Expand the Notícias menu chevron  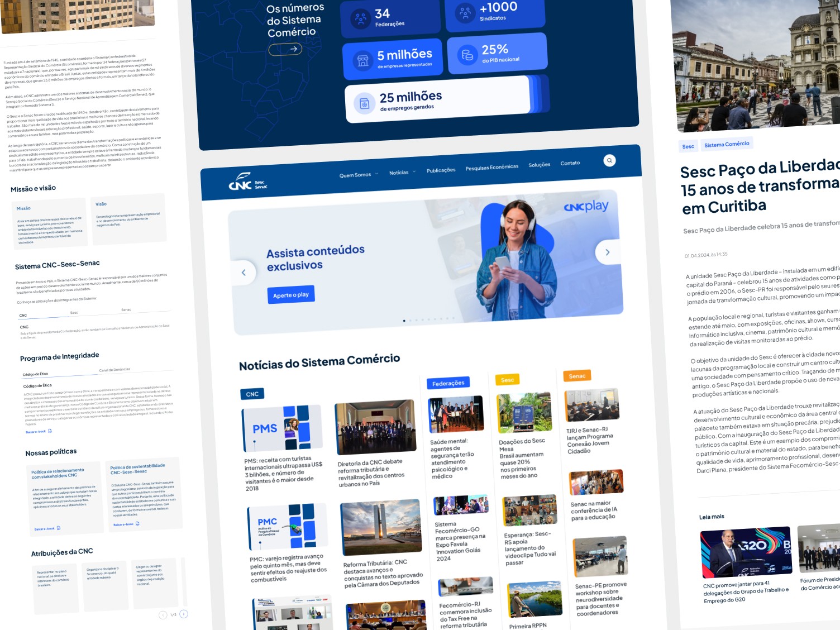point(414,172)
